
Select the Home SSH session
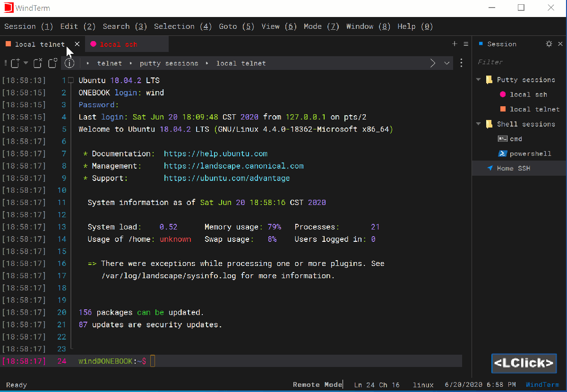[519, 168]
